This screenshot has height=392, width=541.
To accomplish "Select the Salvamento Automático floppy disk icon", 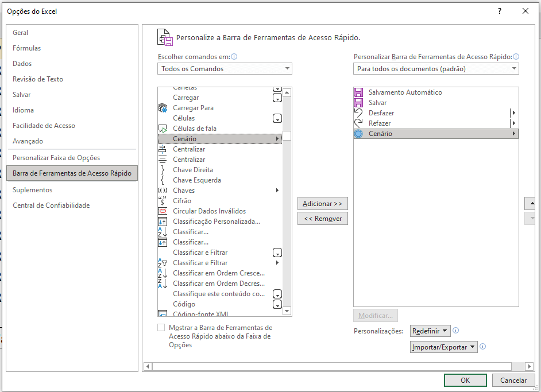I will click(x=358, y=92).
